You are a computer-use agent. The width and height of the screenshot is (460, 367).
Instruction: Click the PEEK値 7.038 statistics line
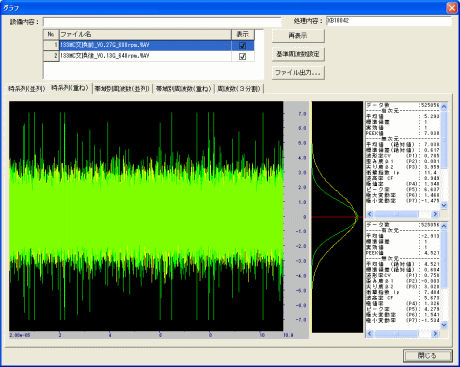403,133
